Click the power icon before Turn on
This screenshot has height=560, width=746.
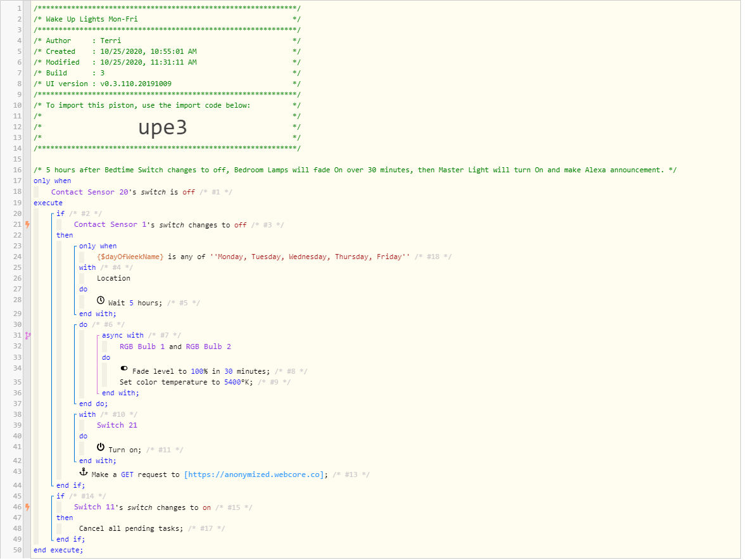tap(101, 447)
